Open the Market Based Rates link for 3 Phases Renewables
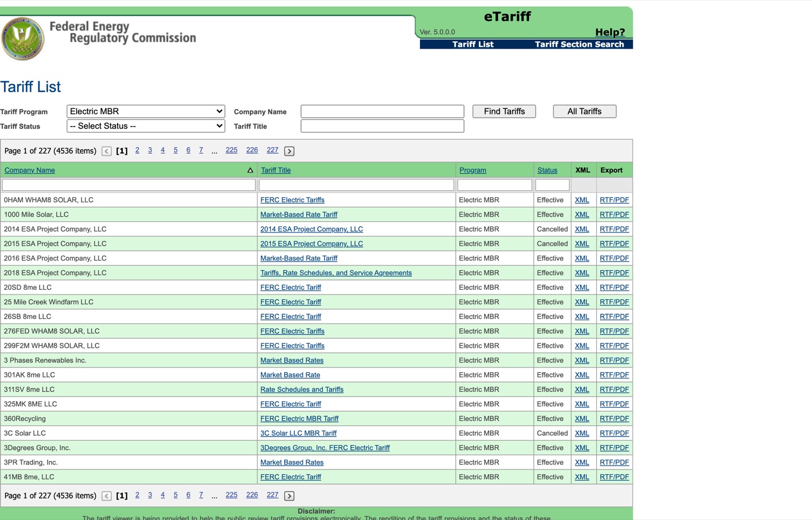 coord(292,361)
